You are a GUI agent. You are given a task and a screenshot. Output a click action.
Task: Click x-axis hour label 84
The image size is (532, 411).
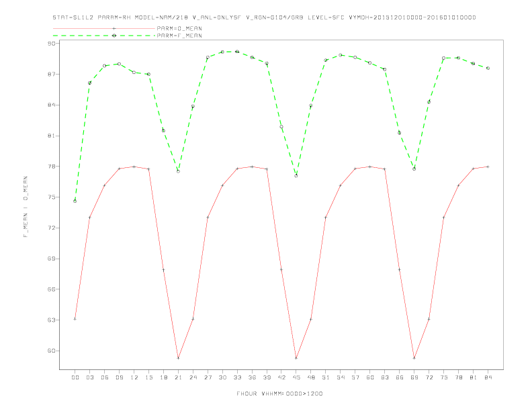pos(488,377)
